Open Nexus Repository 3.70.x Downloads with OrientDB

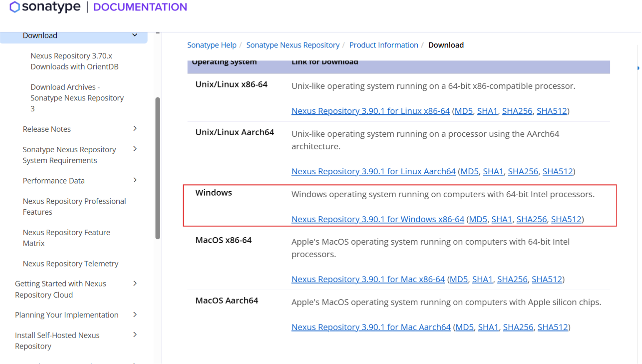(75, 61)
